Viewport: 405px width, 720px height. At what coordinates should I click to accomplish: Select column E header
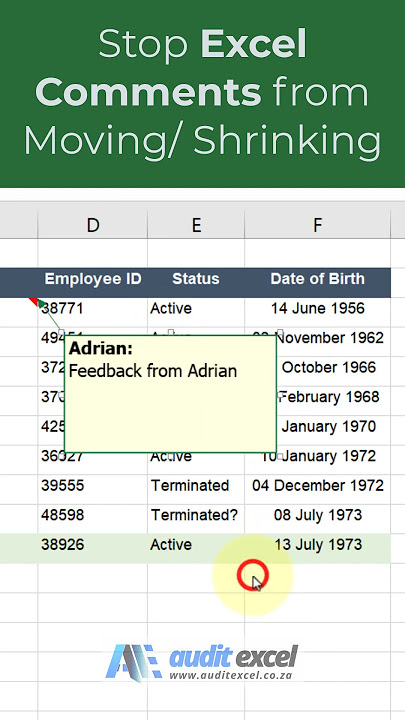coord(196,225)
